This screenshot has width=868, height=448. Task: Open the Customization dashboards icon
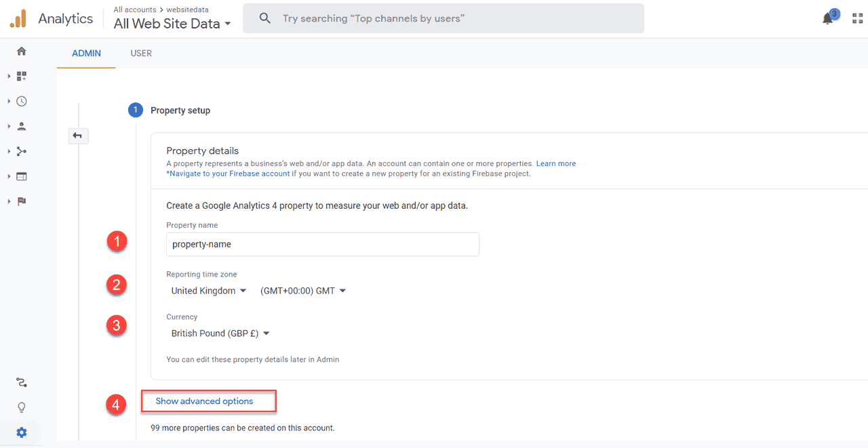[x=22, y=77]
